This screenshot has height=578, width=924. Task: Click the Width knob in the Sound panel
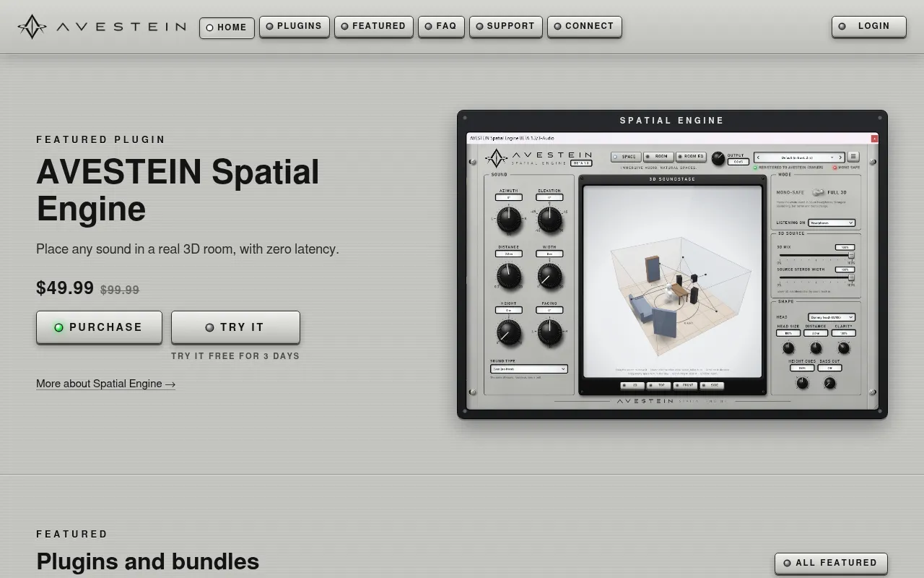click(549, 275)
